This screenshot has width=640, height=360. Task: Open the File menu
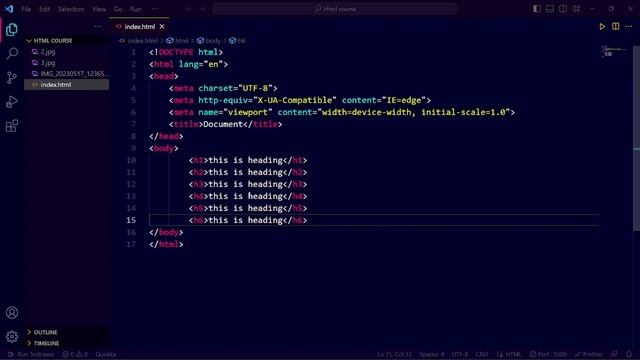[x=26, y=9]
